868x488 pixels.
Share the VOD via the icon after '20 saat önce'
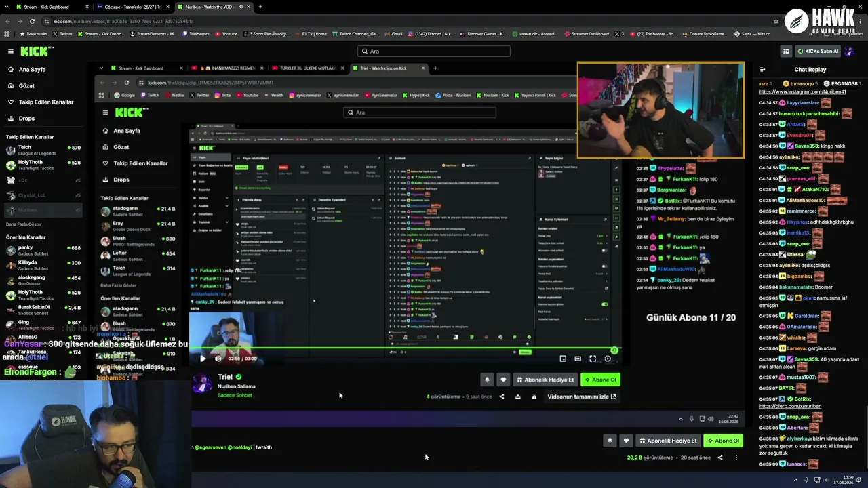(720, 457)
